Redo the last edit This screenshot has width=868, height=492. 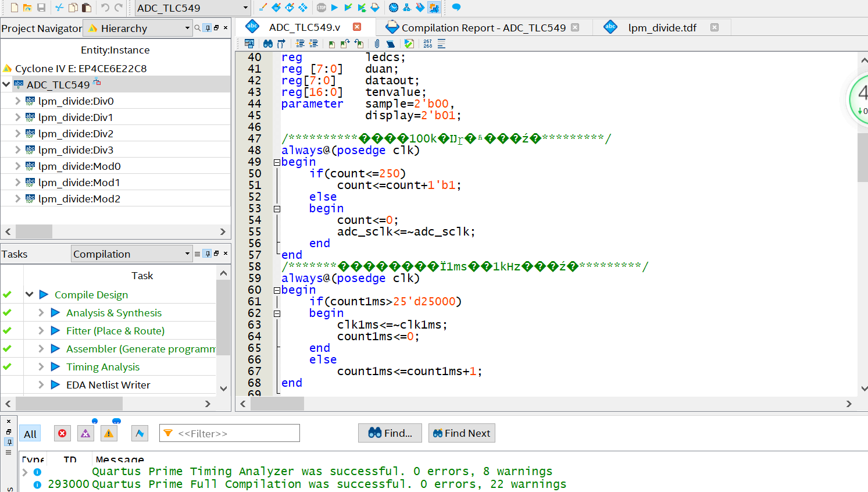[119, 8]
